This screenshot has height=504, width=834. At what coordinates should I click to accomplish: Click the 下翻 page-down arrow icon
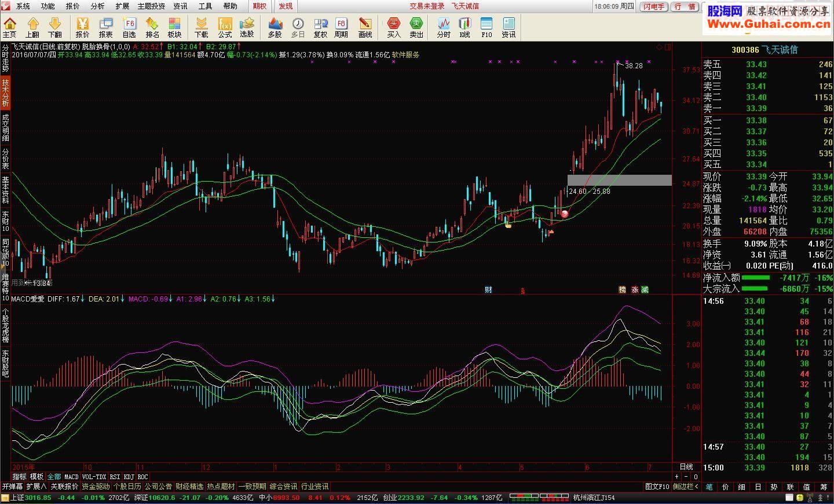(x=55, y=27)
